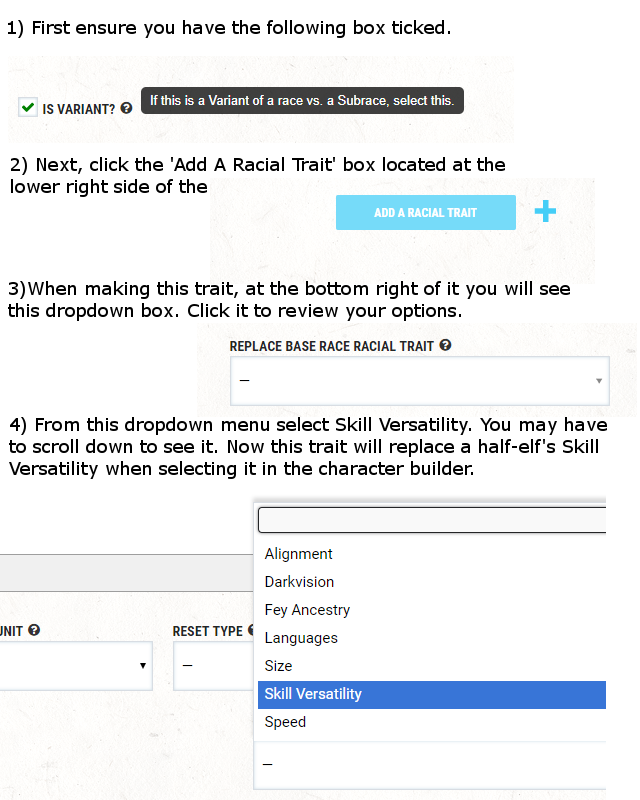640x800 pixels.
Task: Click the dropdown search input field
Action: [x=432, y=520]
